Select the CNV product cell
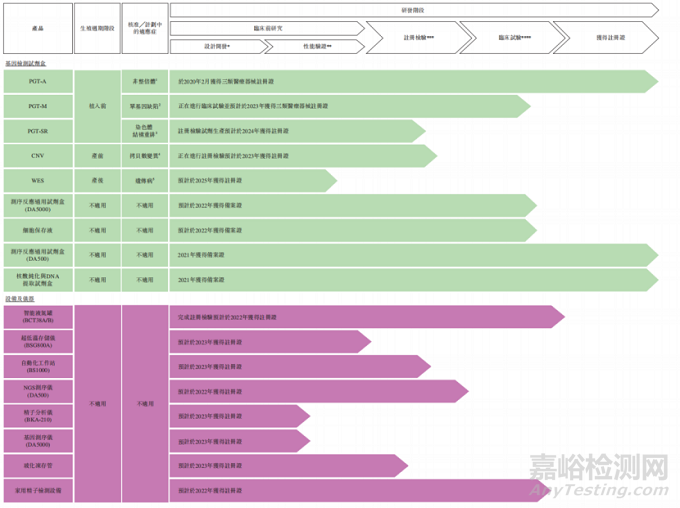Viewport: 680px width, 508px height. tap(38, 156)
